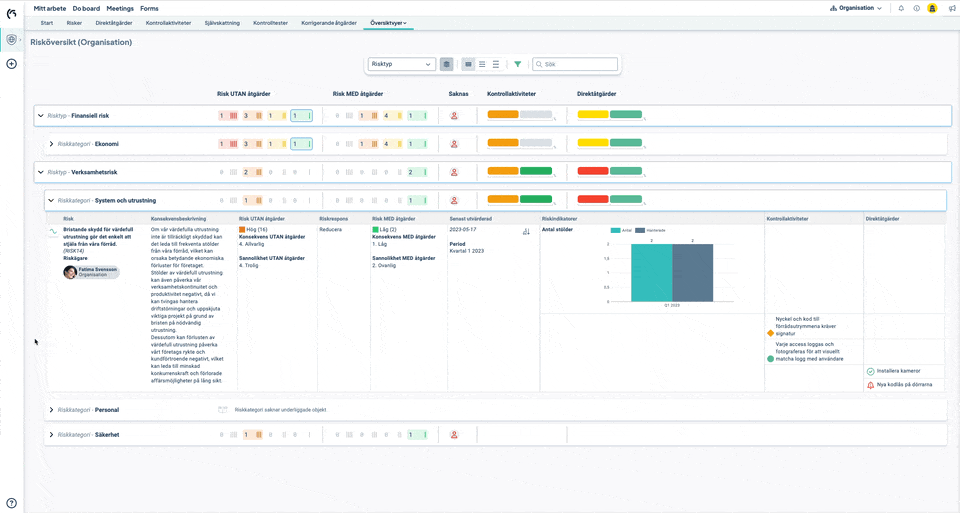This screenshot has height=513, width=960.
Task: Collapse the System och utrustning category
Action: pos(50,200)
